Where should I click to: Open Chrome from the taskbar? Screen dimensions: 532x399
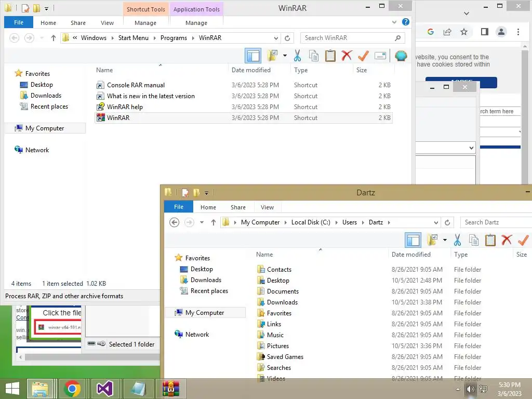pyautogui.click(x=72, y=389)
